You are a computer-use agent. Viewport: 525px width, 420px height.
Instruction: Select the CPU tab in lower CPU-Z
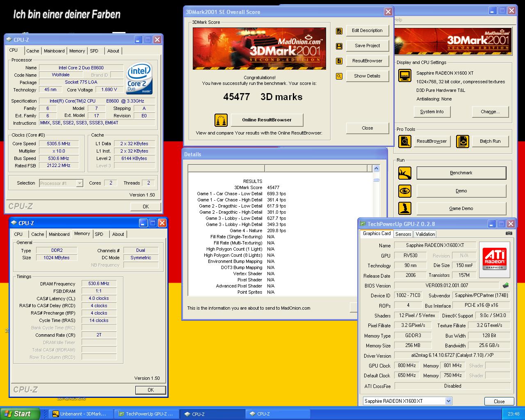(18, 234)
